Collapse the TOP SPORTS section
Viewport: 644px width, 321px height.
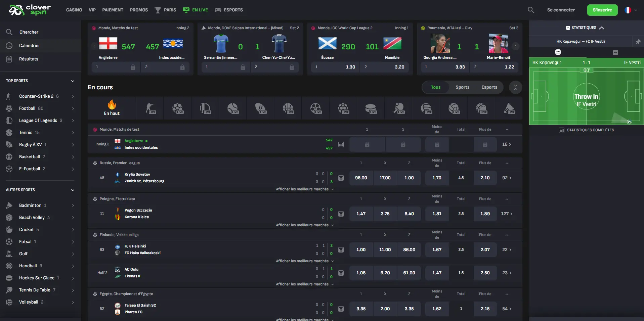(73, 81)
